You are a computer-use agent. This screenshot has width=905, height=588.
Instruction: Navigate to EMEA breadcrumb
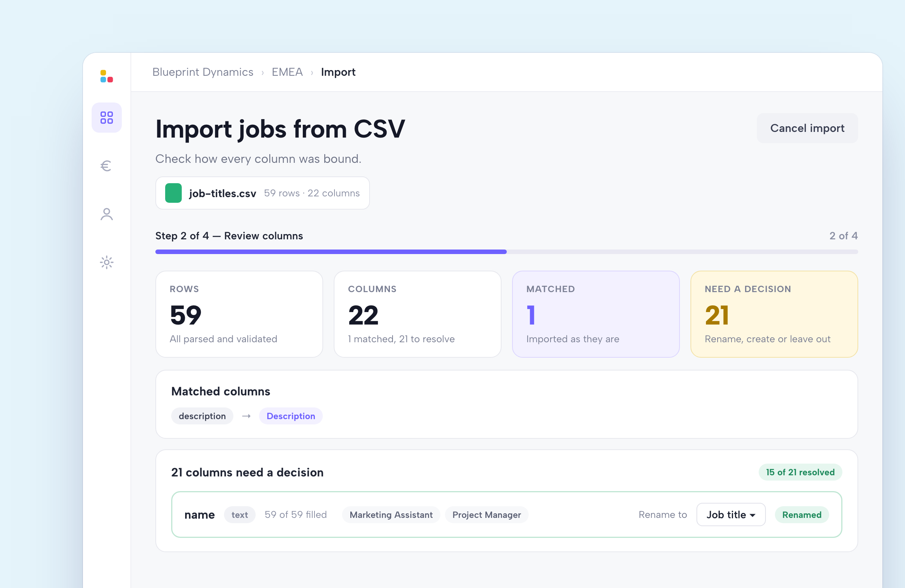click(287, 72)
